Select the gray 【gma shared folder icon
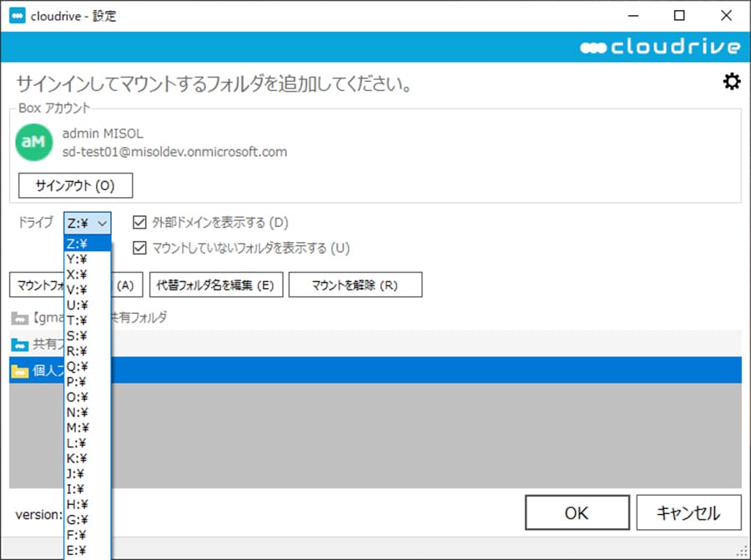Image resolution: width=751 pixels, height=560 pixels. (x=20, y=318)
